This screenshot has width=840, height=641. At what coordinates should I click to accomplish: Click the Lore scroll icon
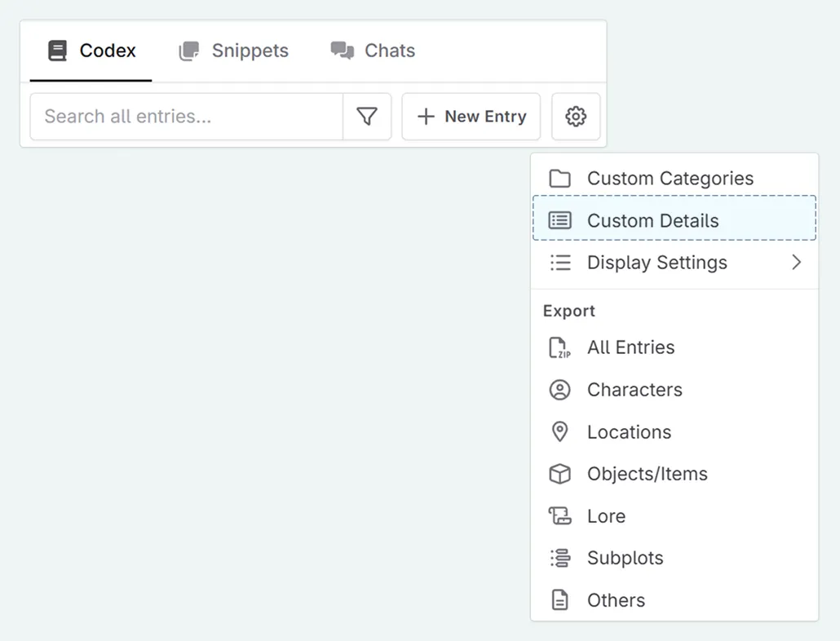559,516
